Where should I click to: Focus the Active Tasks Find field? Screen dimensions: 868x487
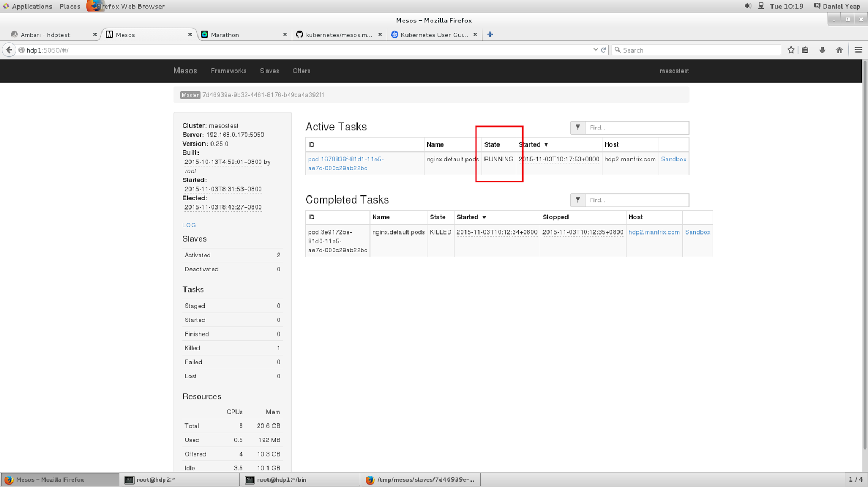(637, 128)
